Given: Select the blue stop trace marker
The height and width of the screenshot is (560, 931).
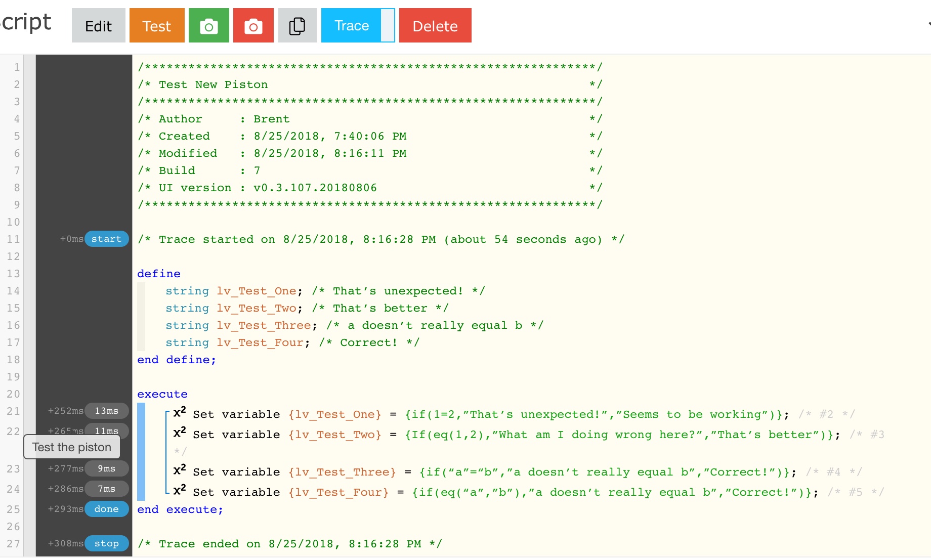Looking at the screenshot, I should pos(107,543).
